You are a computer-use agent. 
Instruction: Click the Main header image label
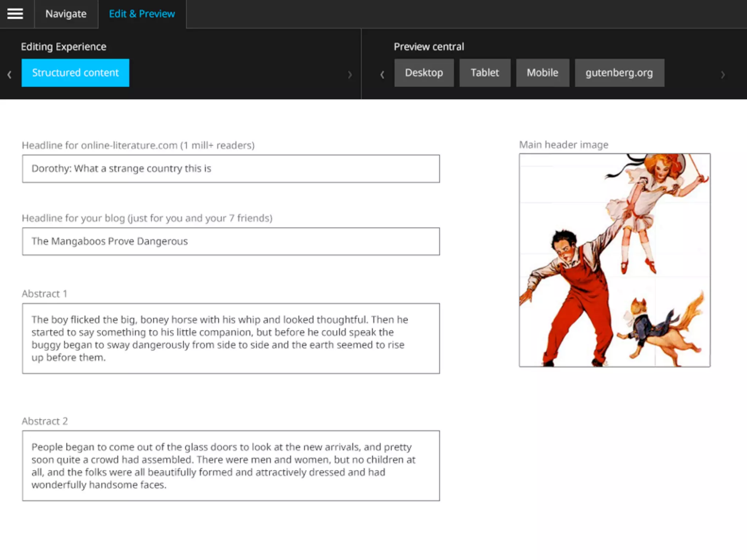point(564,145)
